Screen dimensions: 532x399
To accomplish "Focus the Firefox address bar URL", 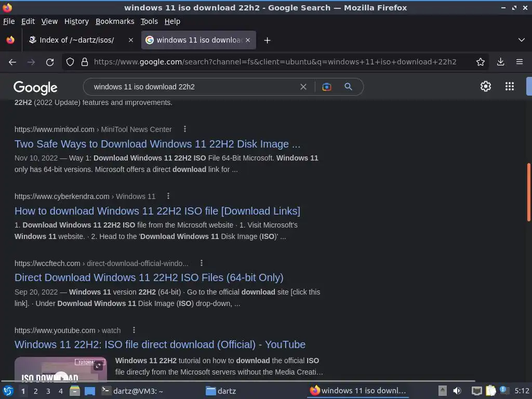I will [x=275, y=62].
